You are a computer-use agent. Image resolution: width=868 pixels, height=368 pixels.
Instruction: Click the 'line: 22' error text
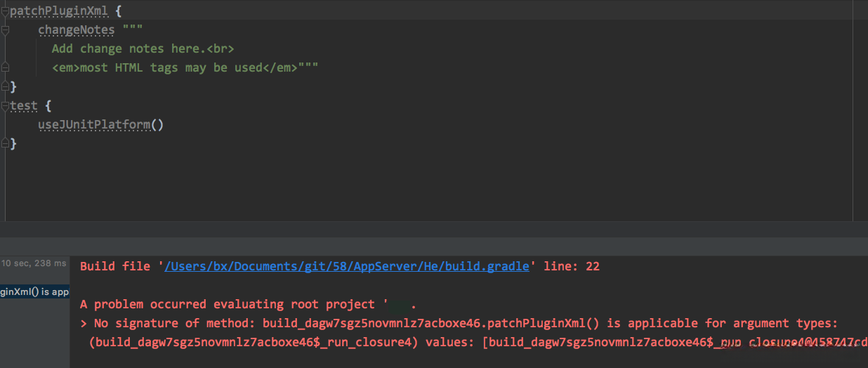572,266
